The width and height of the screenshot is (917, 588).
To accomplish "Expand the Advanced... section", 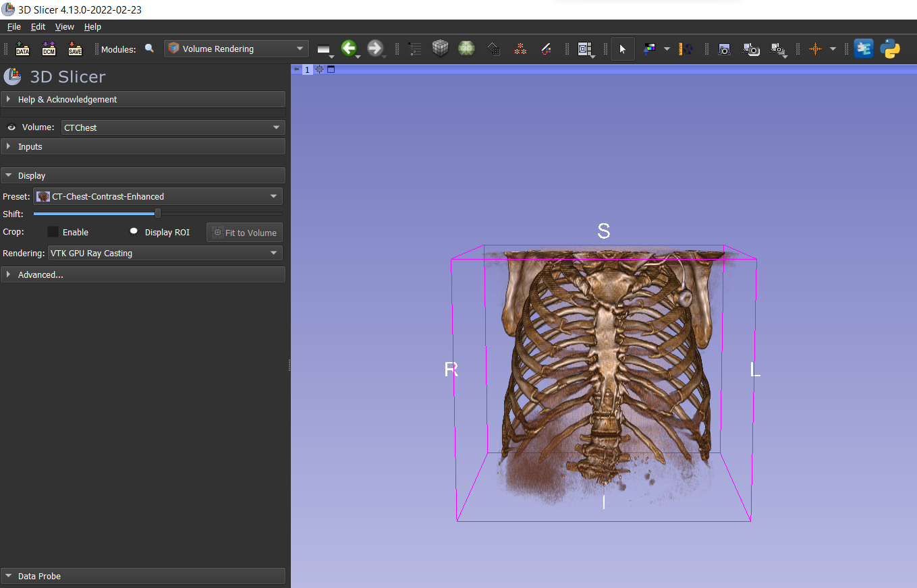I will pos(143,274).
